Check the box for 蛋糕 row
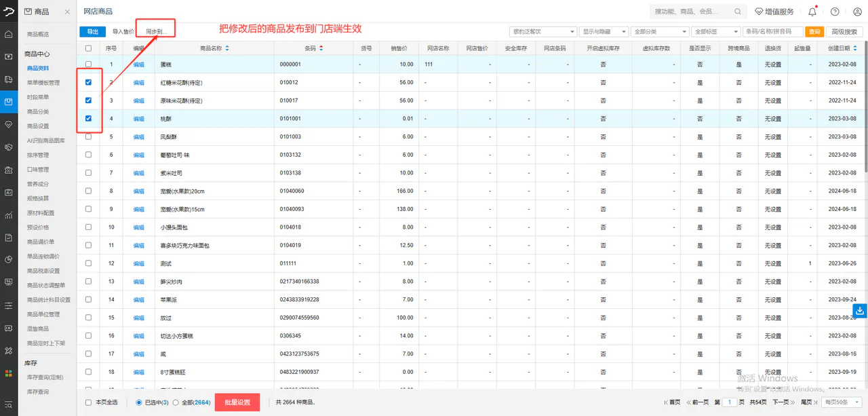Viewport: 868px width, 416px height. pos(88,64)
